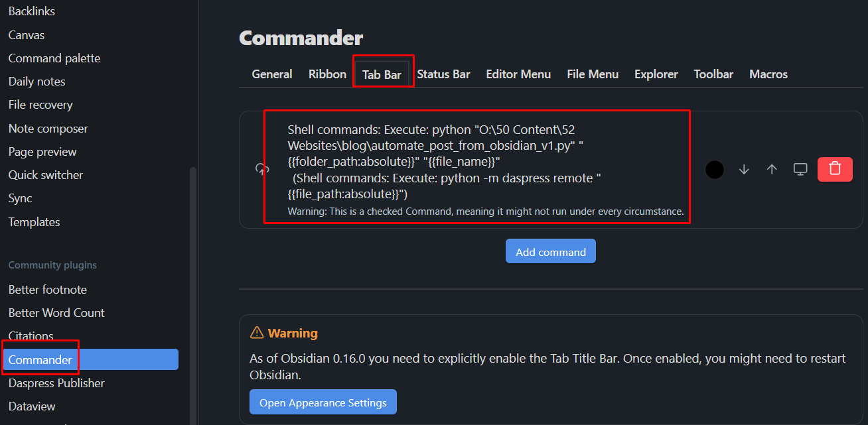Switch to the General tab
The image size is (868, 425).
272,74
